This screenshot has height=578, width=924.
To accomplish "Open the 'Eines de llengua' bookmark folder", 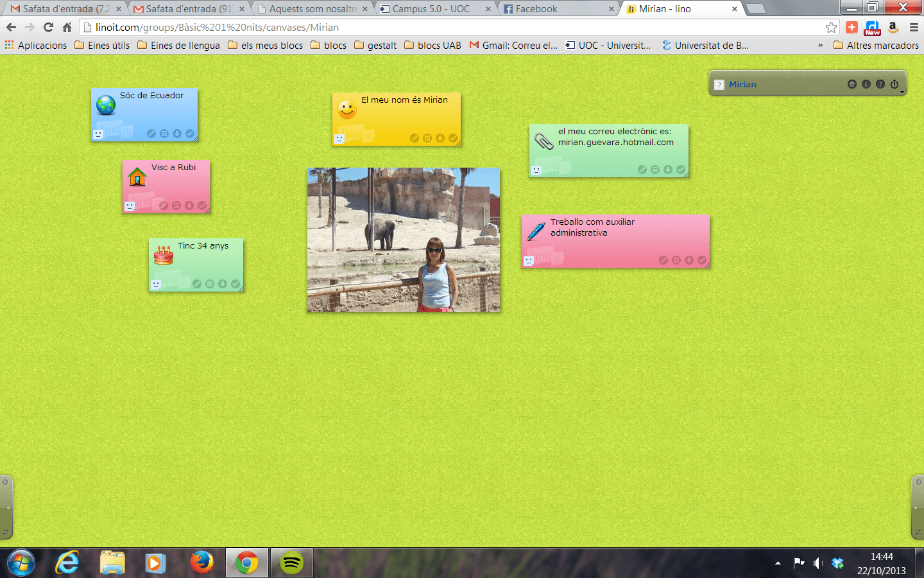I will click(x=178, y=46).
